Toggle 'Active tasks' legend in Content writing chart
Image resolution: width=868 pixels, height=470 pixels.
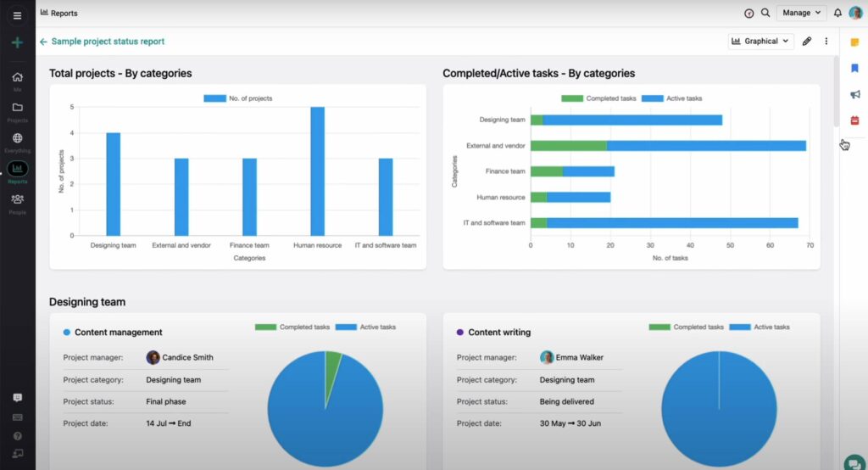762,327
